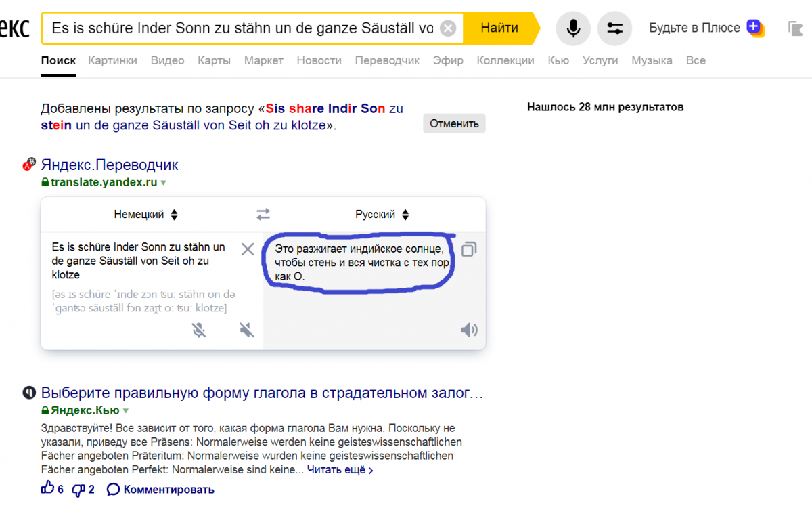The width and height of the screenshot is (812, 516).
Task: Play translation audio speaker icon
Action: 469,330
